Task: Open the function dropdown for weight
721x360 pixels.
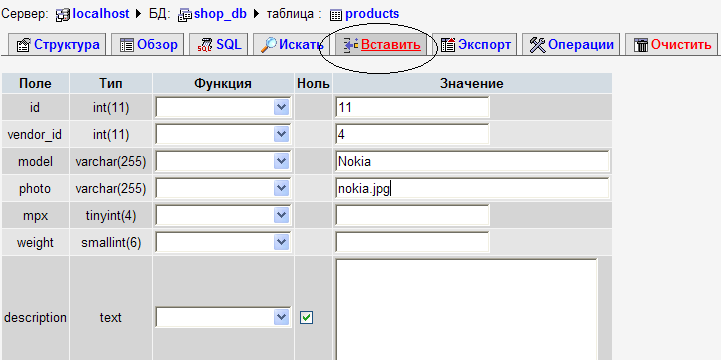Action: (223, 242)
